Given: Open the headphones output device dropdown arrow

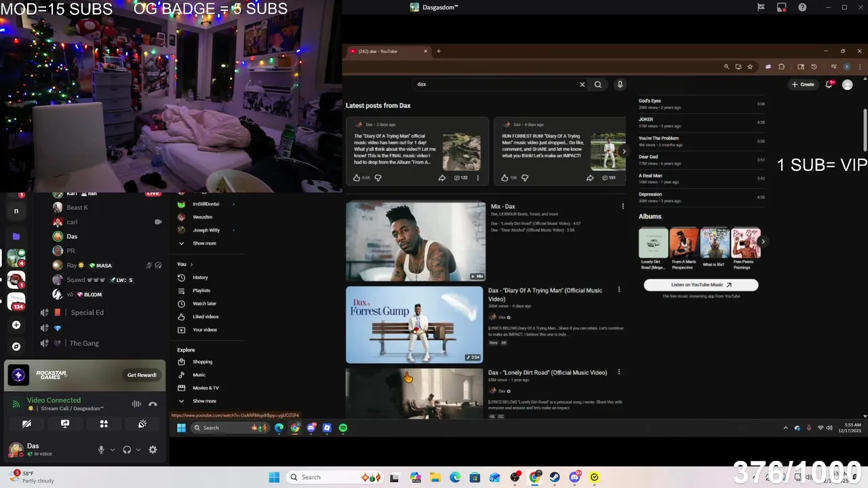Looking at the screenshot, I should point(138,449).
